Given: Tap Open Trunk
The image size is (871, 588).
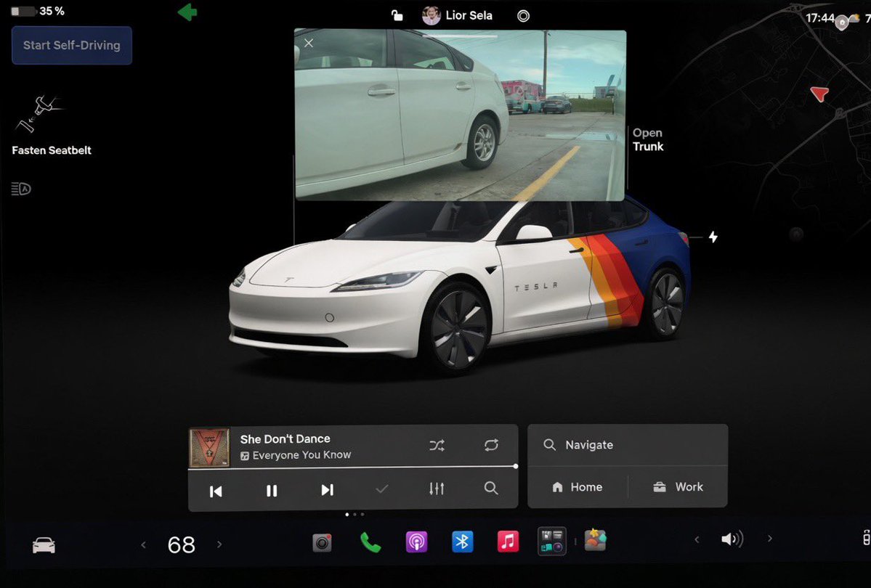Looking at the screenshot, I should point(648,139).
